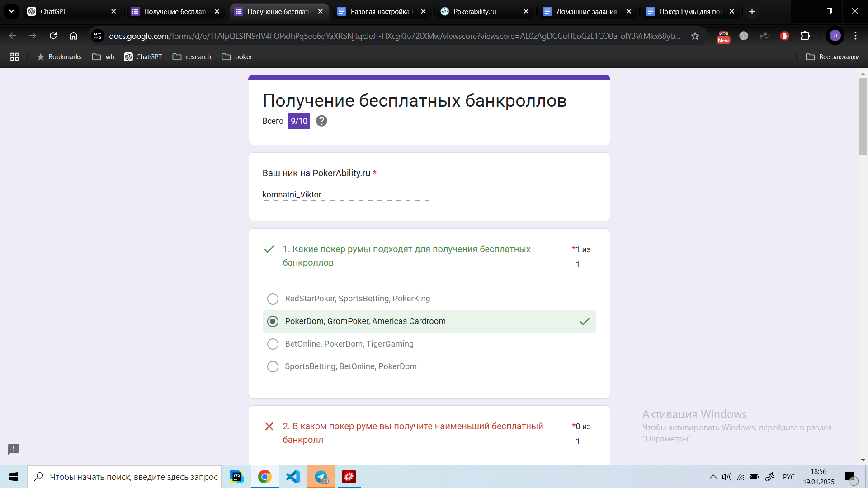Click the address bar URL

395,36
